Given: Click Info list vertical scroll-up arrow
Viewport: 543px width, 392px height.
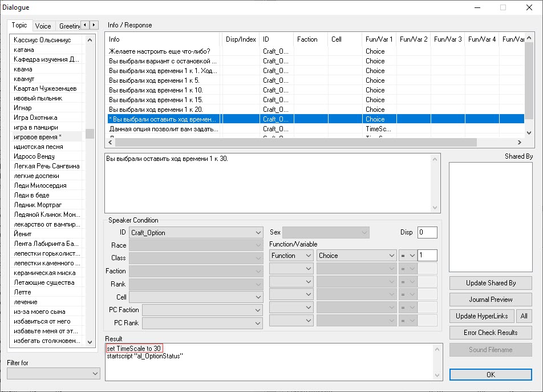Looking at the screenshot, I should [529, 39].
